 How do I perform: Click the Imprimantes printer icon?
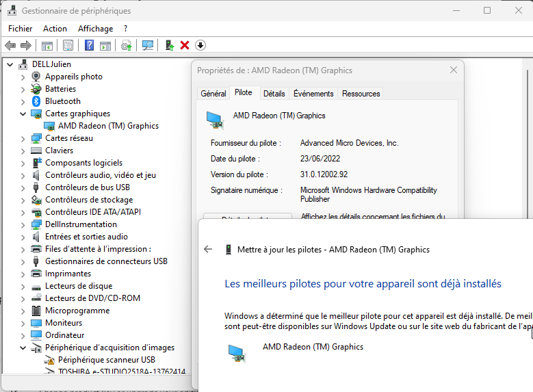tap(36, 274)
